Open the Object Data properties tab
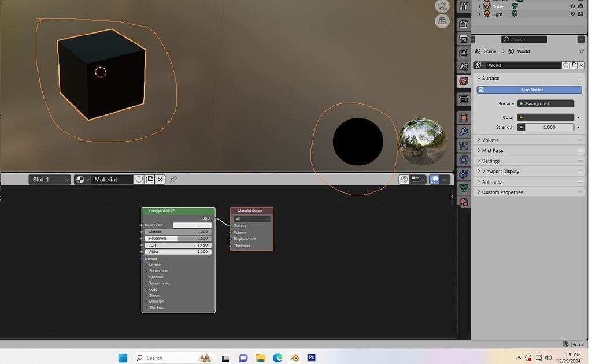 tap(464, 188)
